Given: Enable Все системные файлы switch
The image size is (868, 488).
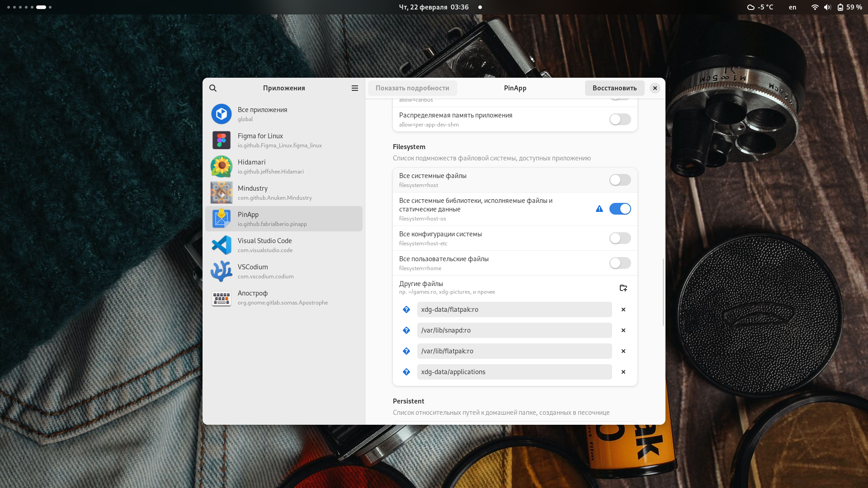Looking at the screenshot, I should [x=620, y=180].
